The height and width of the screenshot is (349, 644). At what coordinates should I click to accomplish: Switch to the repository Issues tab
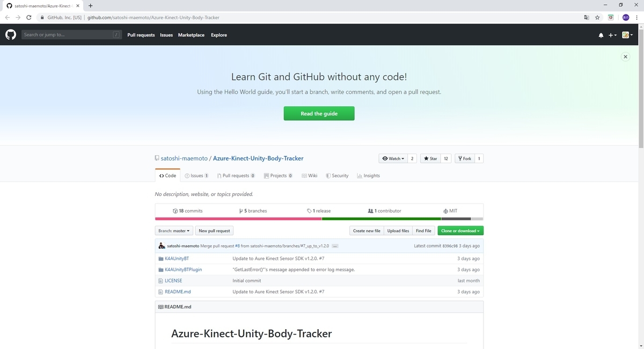coord(196,176)
